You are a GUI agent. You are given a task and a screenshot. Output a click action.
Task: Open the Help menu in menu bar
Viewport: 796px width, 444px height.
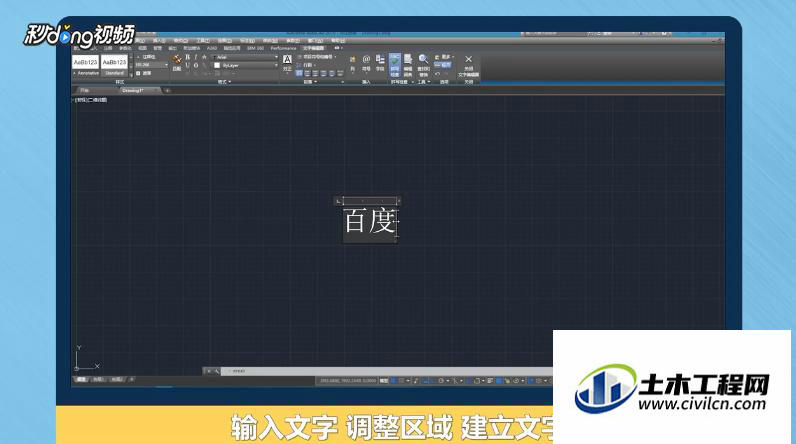tap(338, 41)
